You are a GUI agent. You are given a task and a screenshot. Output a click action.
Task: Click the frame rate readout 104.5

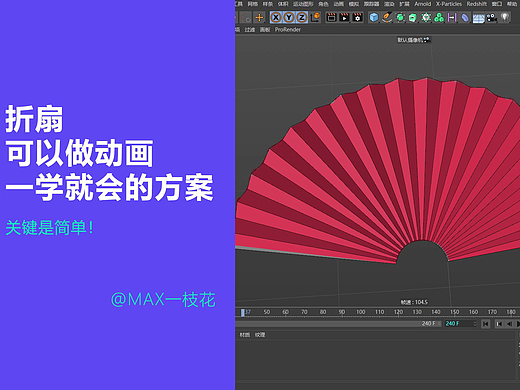414,302
